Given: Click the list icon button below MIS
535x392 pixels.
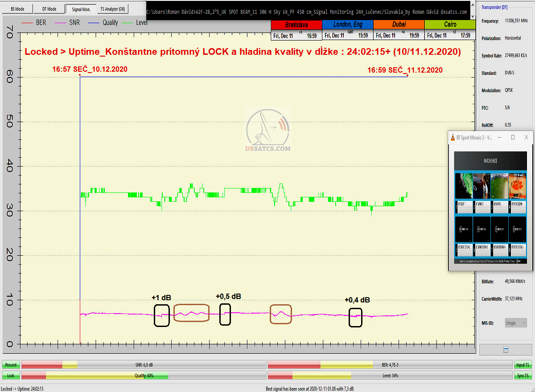Looking at the screenshot, I should click(505, 350).
